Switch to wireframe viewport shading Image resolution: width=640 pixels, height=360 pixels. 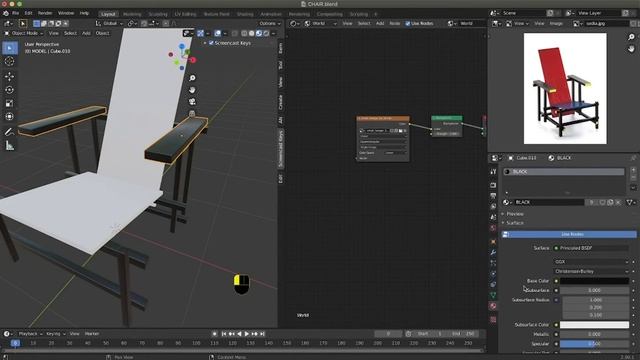[x=244, y=33]
